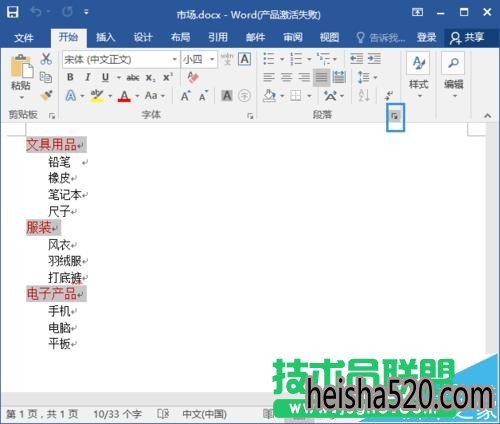Switch to the 引用 tab

218,37
